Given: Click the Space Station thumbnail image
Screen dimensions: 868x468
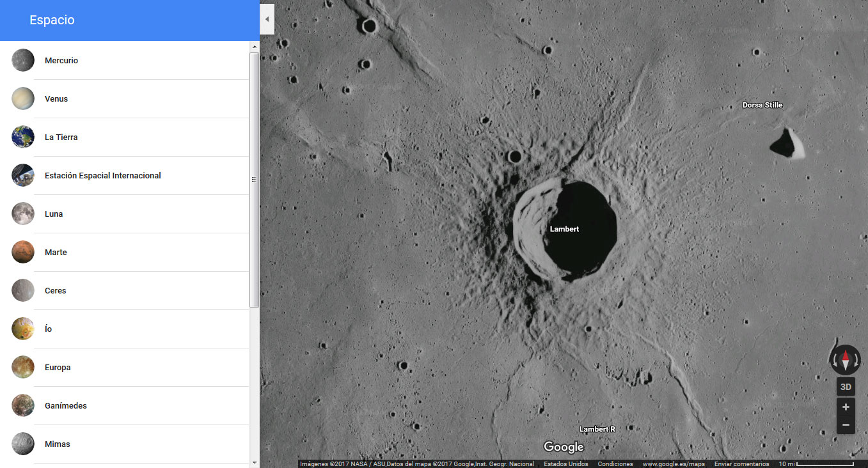Looking at the screenshot, I should [x=23, y=175].
